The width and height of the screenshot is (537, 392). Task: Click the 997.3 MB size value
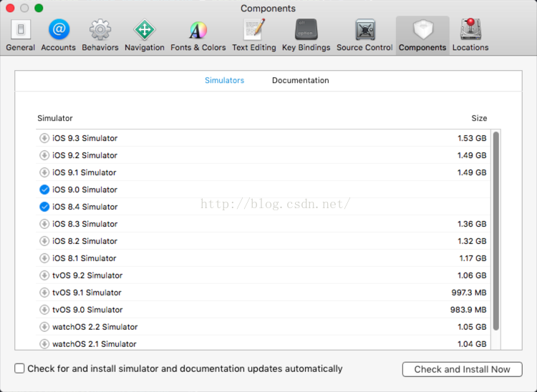pyautogui.click(x=469, y=293)
